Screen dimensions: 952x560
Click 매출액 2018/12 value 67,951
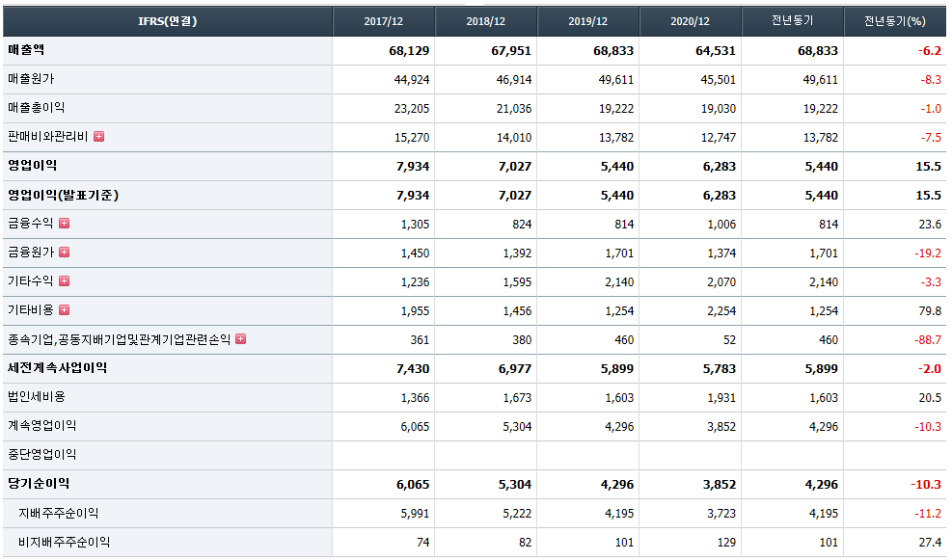[x=511, y=51]
